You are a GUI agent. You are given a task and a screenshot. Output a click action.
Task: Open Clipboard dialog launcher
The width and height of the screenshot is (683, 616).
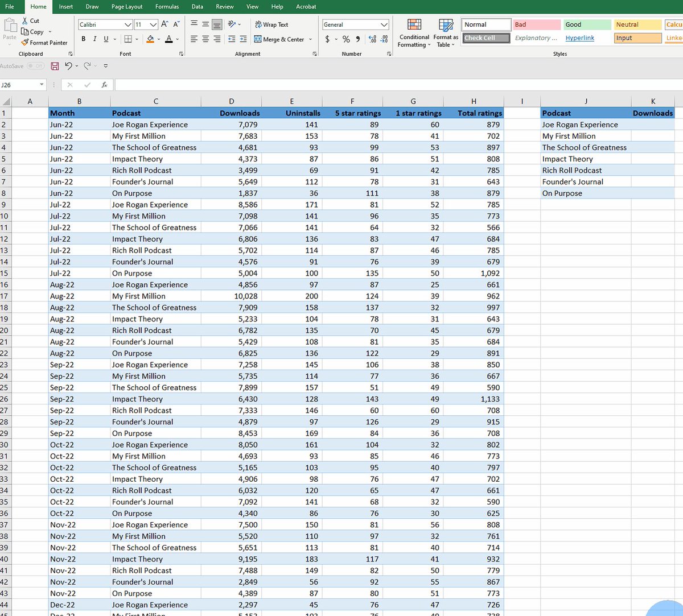click(71, 53)
